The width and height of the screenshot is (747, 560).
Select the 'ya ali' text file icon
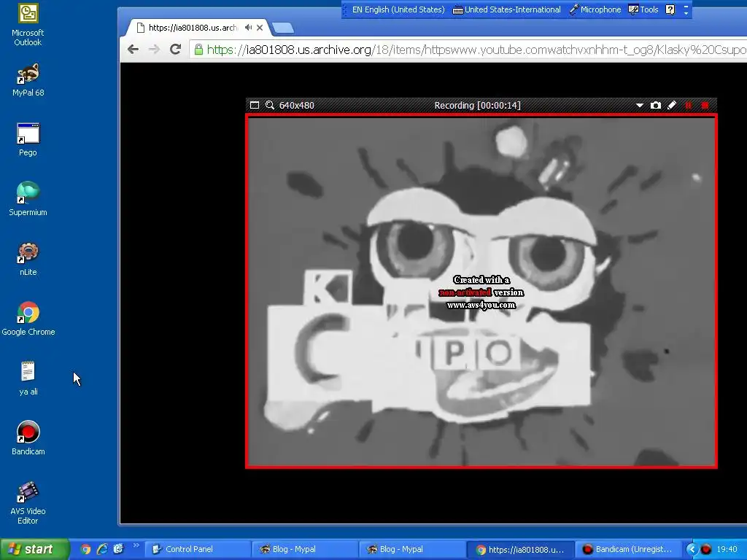pos(28,379)
